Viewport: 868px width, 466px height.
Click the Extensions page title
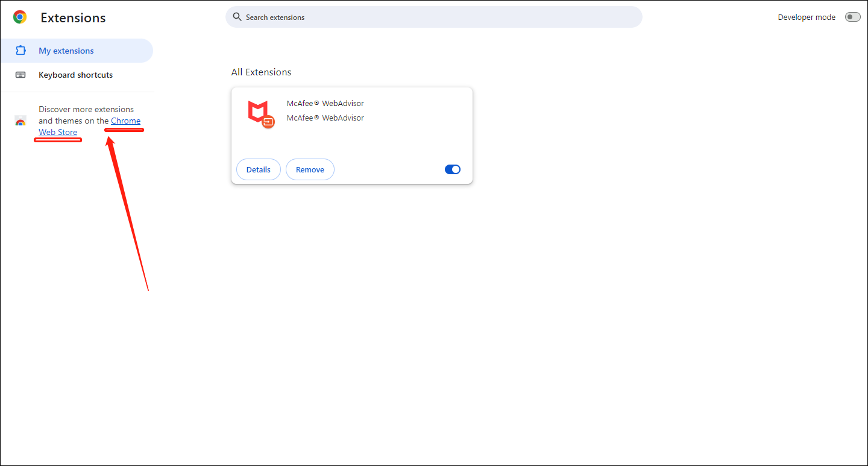tap(73, 18)
